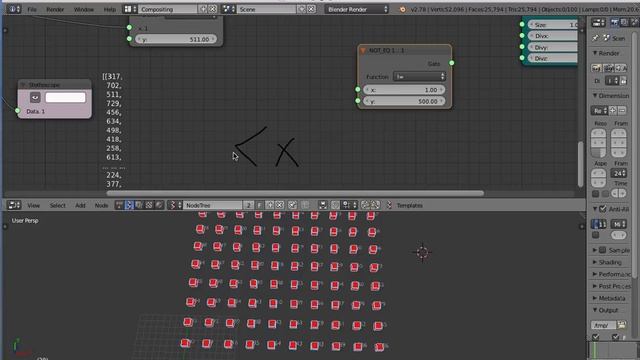Edit the NodeTree name field
The image size is (640, 360).
pos(213,205)
